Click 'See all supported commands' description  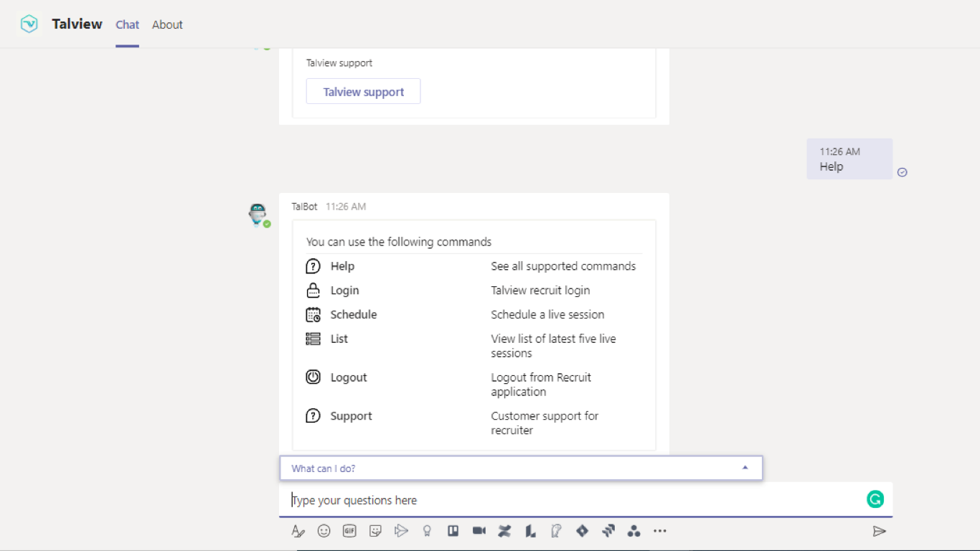563,266
